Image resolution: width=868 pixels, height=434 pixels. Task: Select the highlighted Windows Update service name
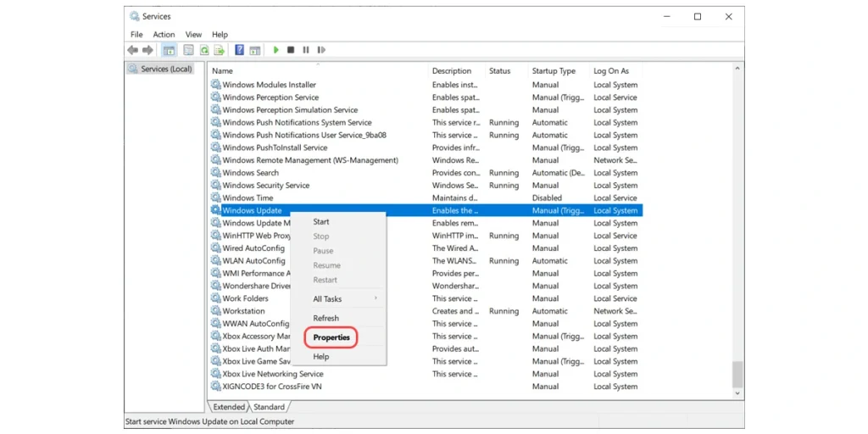tap(252, 210)
